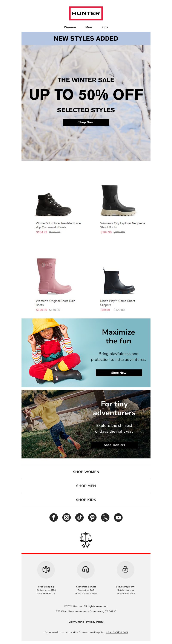Click the Shop Toddlers button

pos(114,445)
